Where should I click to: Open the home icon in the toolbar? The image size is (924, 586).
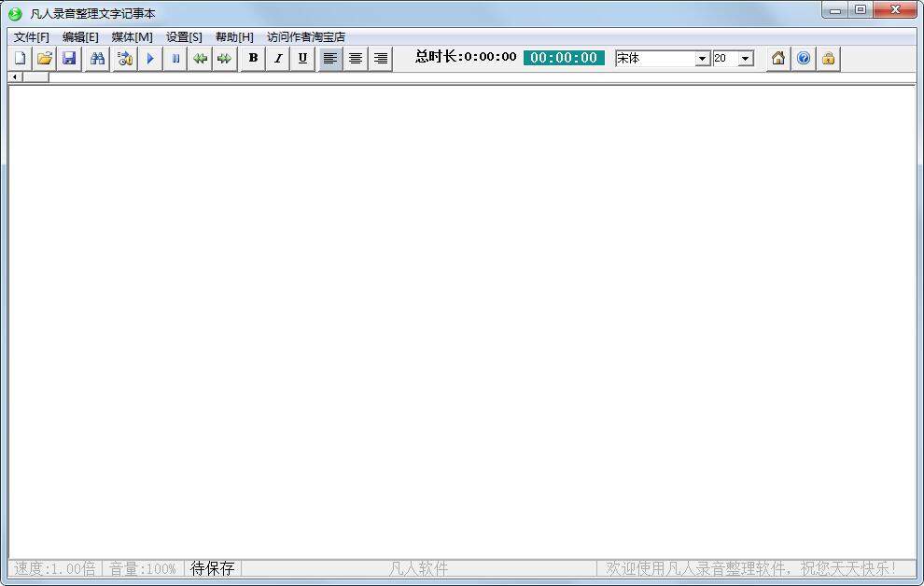pyautogui.click(x=777, y=59)
